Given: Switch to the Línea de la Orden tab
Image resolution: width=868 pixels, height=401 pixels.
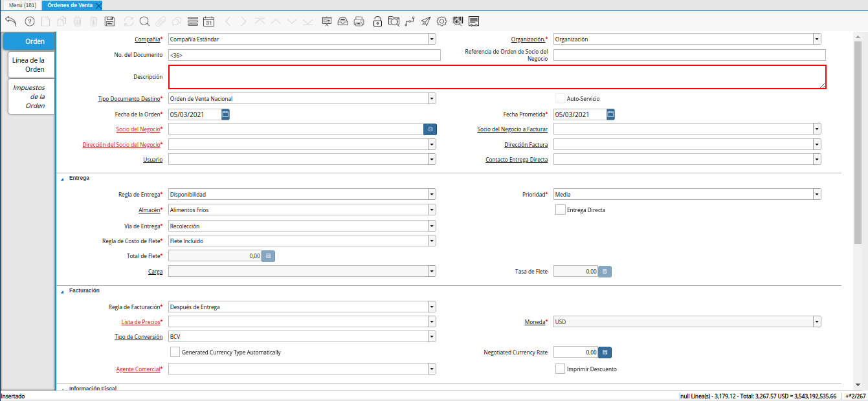Looking at the screenshot, I should pos(31,65).
